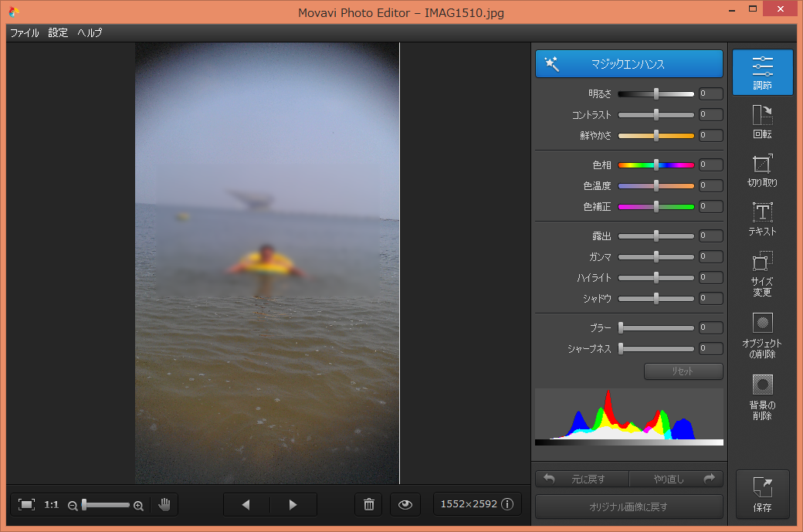
Task: Click the ハイライト value field
Action: [711, 278]
